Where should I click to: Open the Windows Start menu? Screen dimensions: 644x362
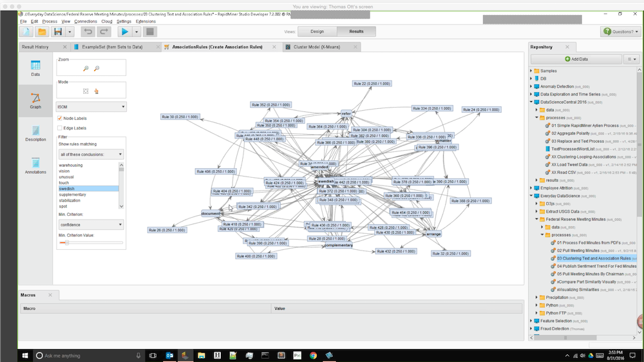[24, 356]
